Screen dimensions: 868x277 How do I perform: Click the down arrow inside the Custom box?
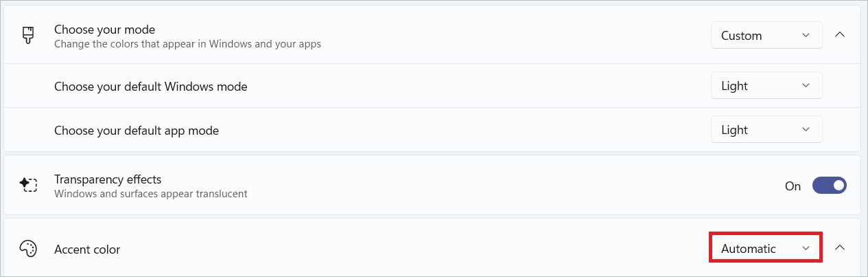[x=806, y=36]
